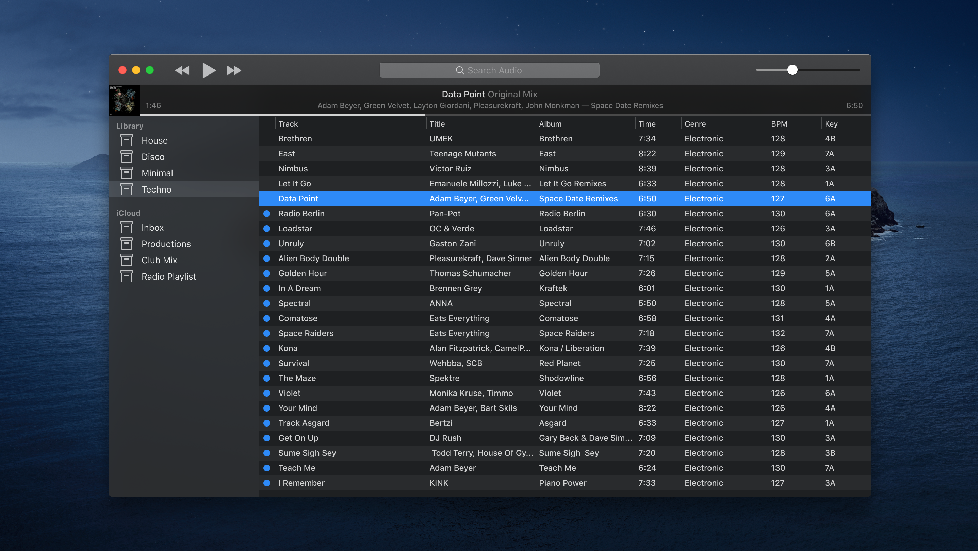Screen dimensions: 980x551
Task: Collapse the iCloud section in the sidebar
Action: coord(128,213)
